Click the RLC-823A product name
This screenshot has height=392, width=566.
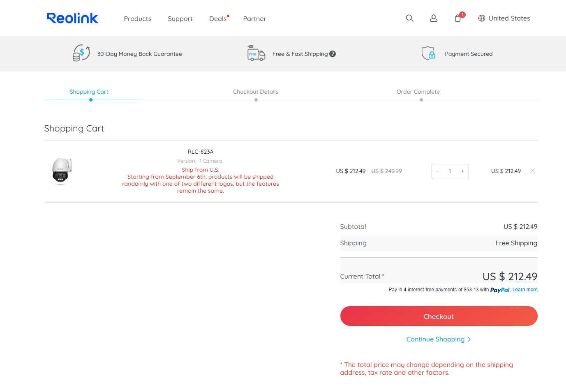[x=201, y=152]
